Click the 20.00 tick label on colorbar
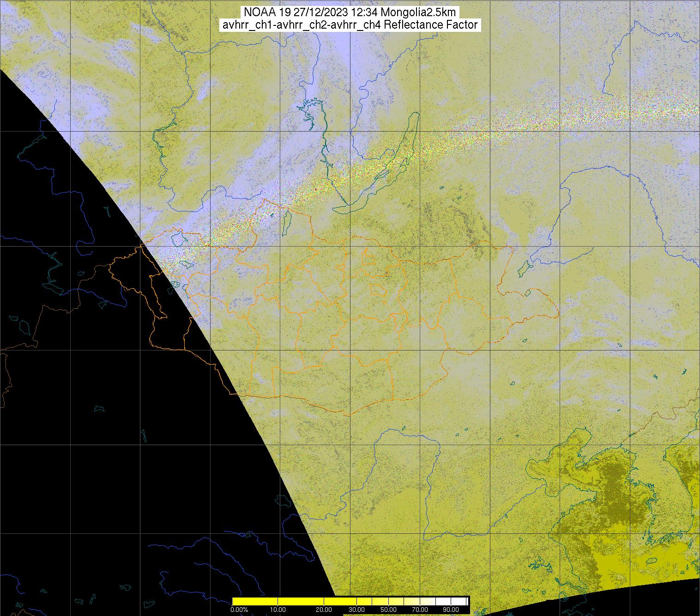Screen dimensions: 700x616 click(324, 610)
